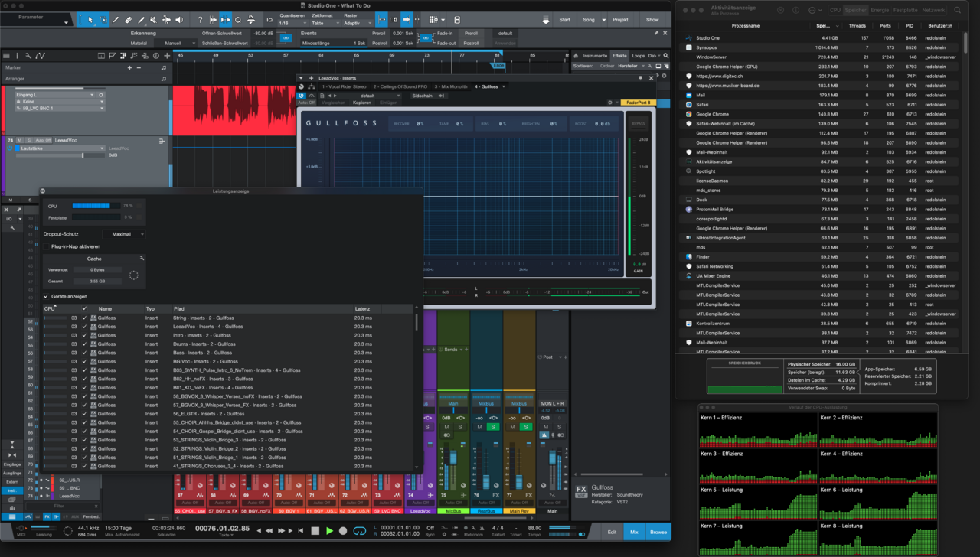
Task: Search icon in Aktivitätsanzeige toolbar
Action: [959, 10]
